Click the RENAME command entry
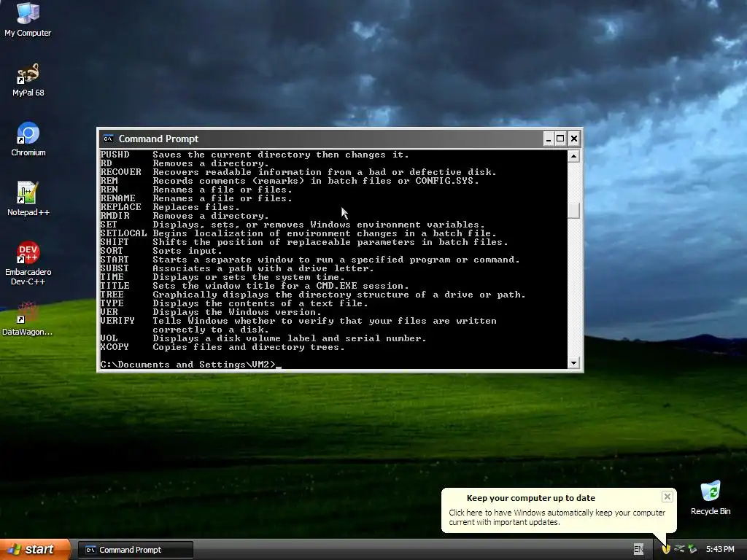The image size is (747, 560). point(196,198)
